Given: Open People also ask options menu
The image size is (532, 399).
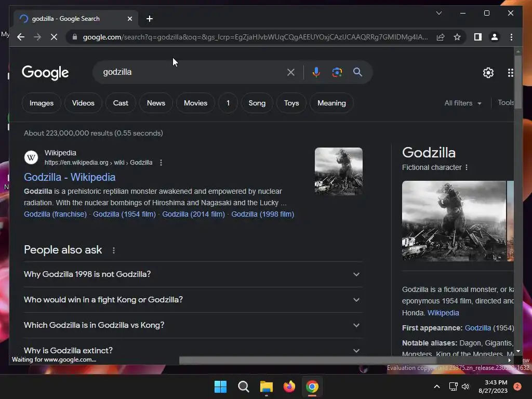Looking at the screenshot, I should point(114,250).
